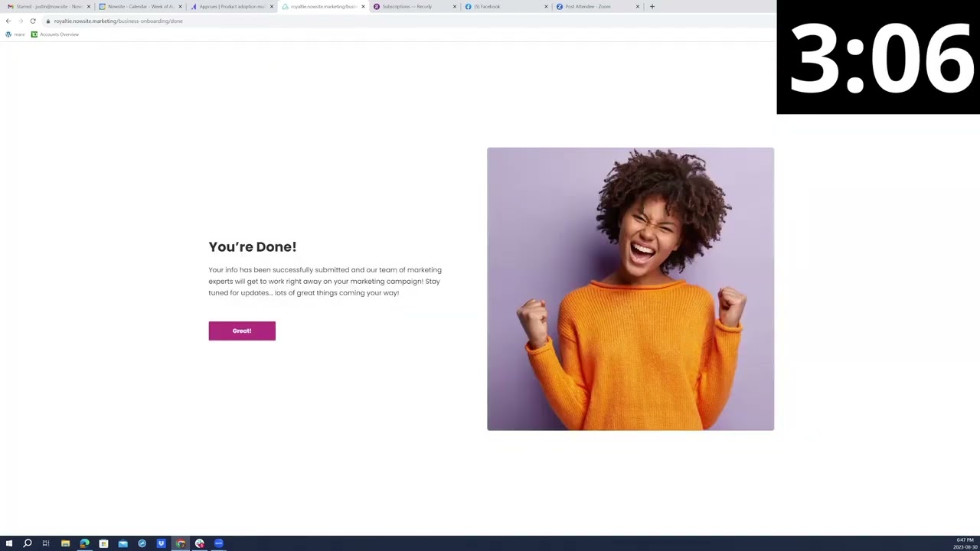Viewport: 980px width, 551px height.
Task: Launch File Explorer from the taskbar
Action: [x=65, y=543]
